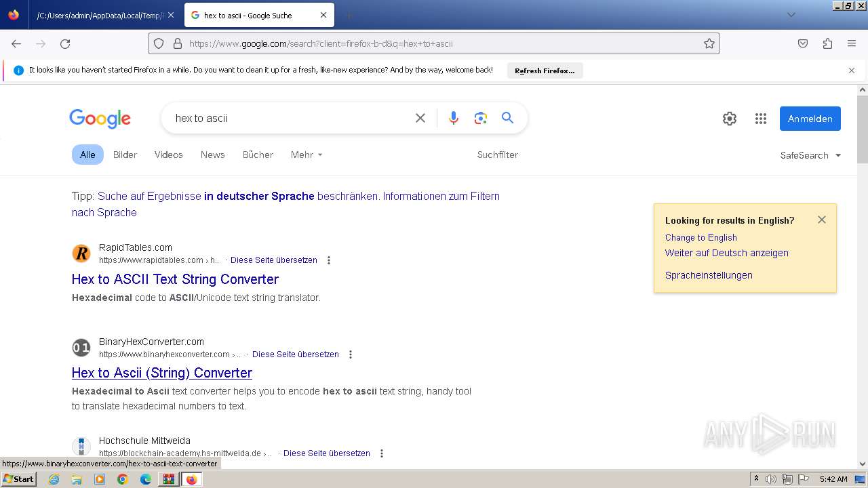Clear the search box with X

pos(420,118)
